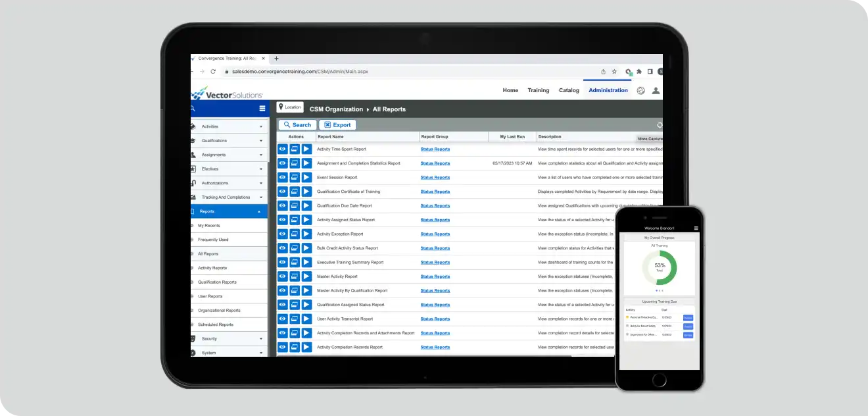
Task: Open the mobile app hamburger menu
Action: (x=696, y=228)
